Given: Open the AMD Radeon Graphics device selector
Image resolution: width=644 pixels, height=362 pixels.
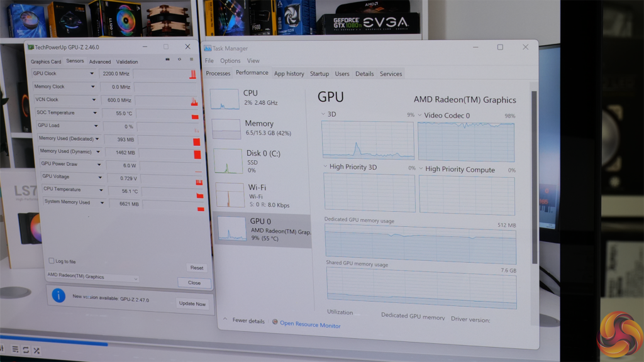Looking at the screenshot, I should coord(92,276).
